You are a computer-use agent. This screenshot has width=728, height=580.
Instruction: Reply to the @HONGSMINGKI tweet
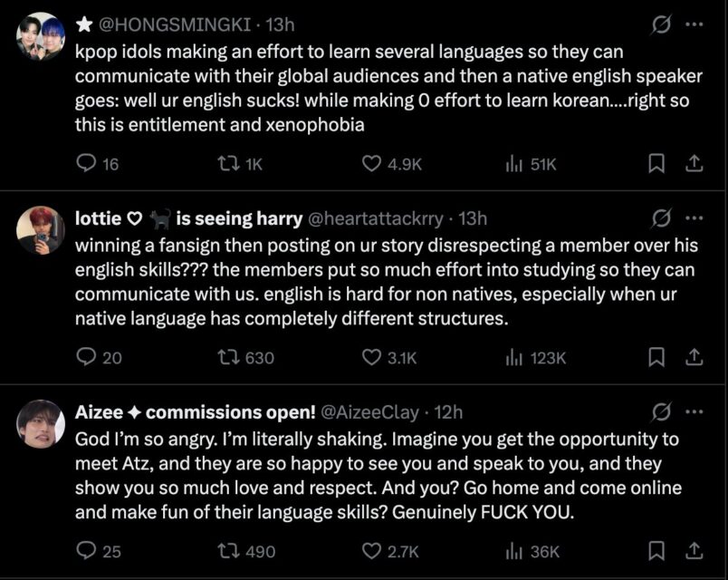pos(88,164)
